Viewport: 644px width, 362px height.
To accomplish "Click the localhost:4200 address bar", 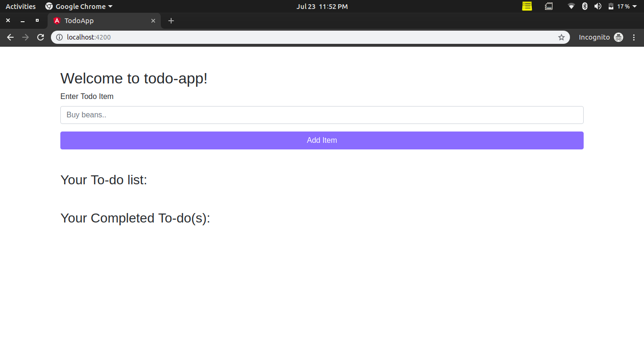I will click(306, 37).
